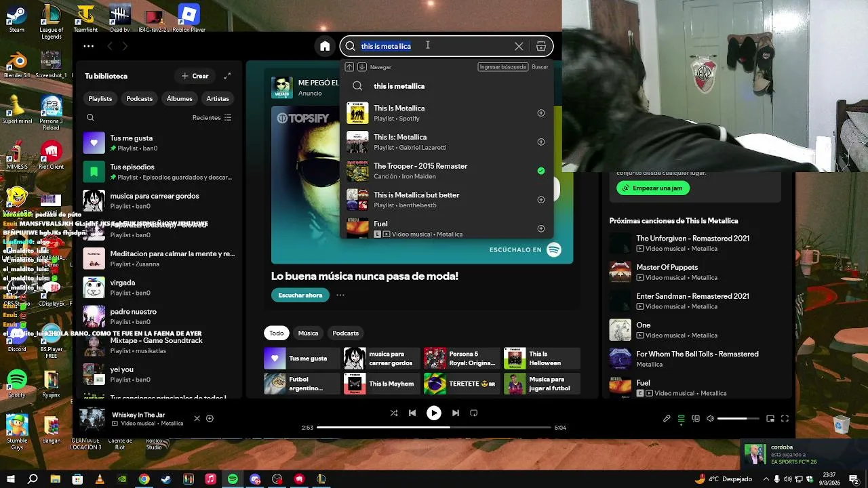Open Google Chrome from the taskbar
Image resolution: width=868 pixels, height=488 pixels.
pyautogui.click(x=144, y=479)
